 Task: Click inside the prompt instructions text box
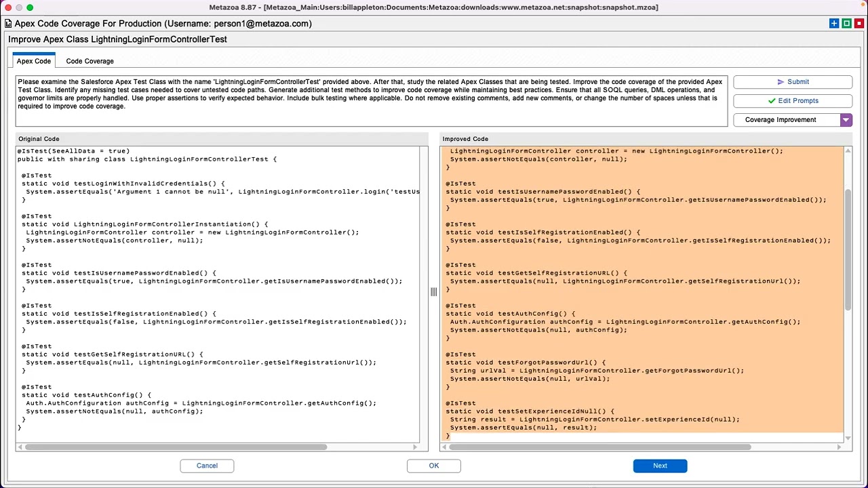coord(372,101)
